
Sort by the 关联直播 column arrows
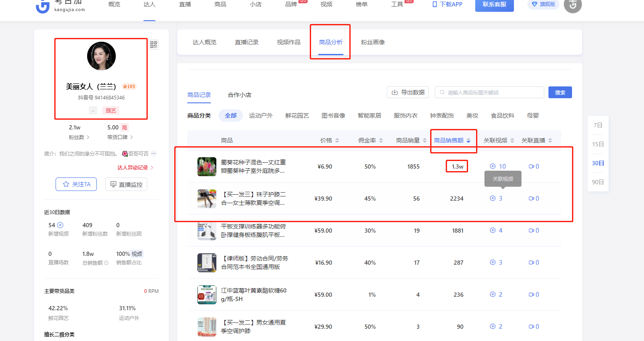550,140
